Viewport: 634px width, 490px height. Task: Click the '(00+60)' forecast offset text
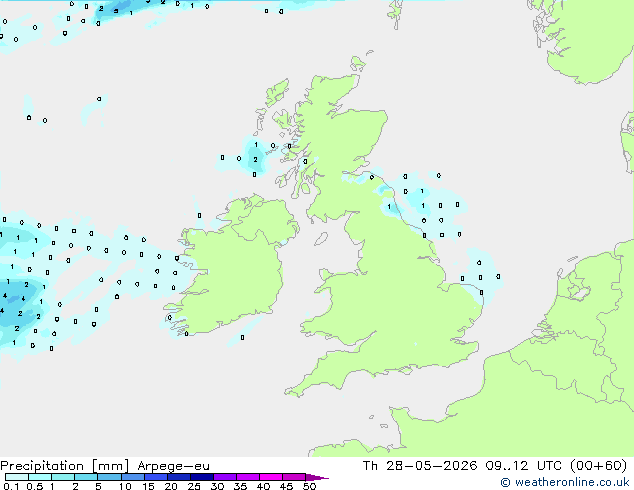pos(598,466)
